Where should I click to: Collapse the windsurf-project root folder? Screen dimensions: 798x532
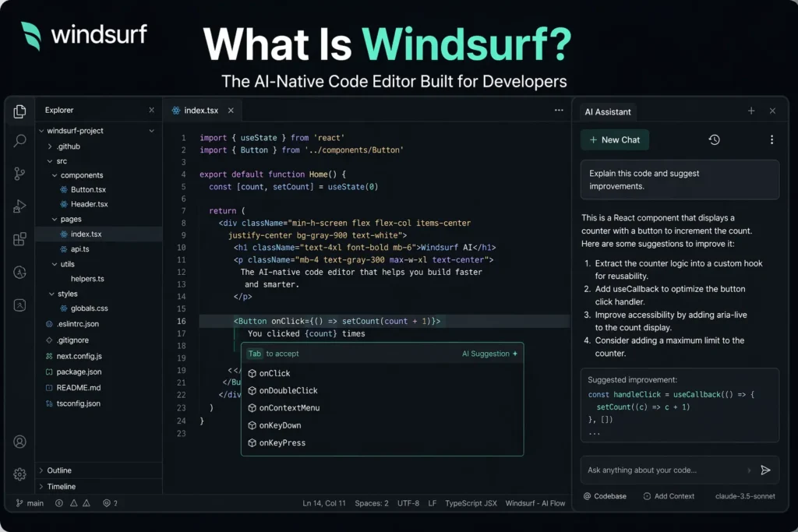tap(42, 131)
